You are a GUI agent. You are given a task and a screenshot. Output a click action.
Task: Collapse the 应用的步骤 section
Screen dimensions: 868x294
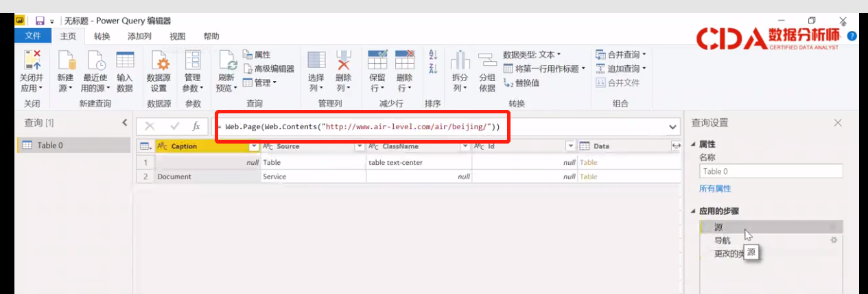click(693, 211)
